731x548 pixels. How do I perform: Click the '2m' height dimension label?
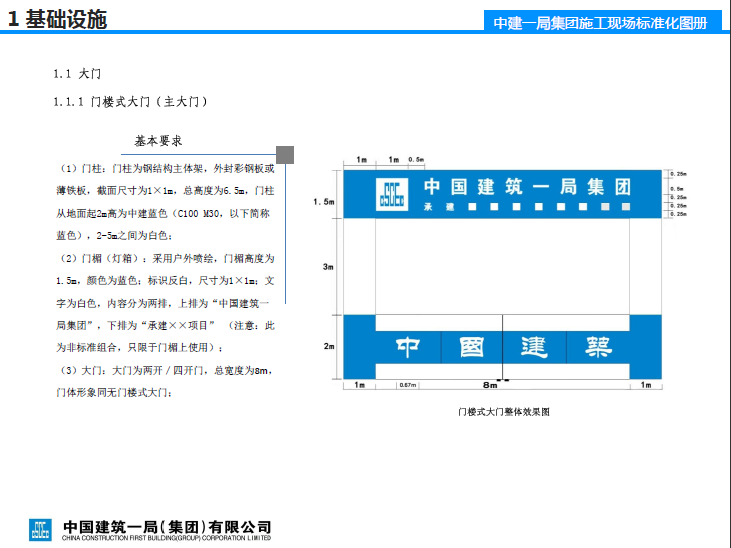tap(329, 347)
